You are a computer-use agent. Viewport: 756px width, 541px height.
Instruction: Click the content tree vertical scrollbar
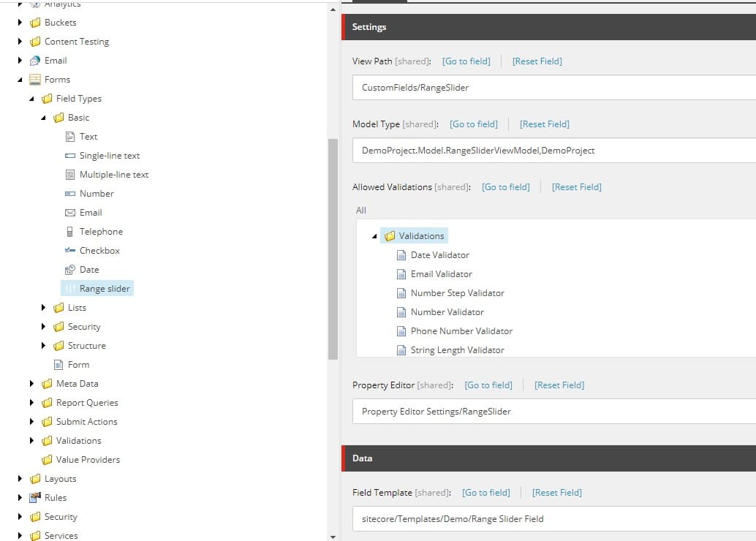coord(333,249)
